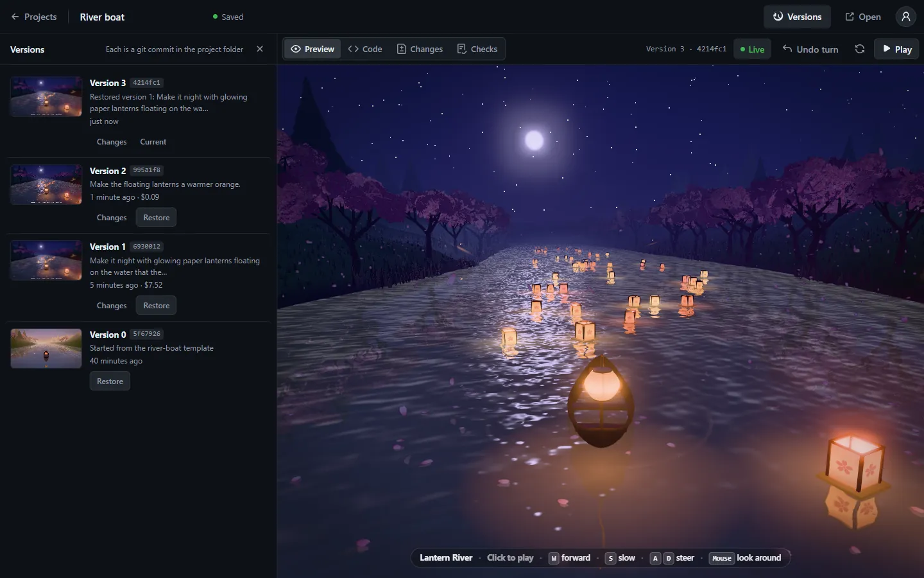Go back to Projects

pos(34,17)
